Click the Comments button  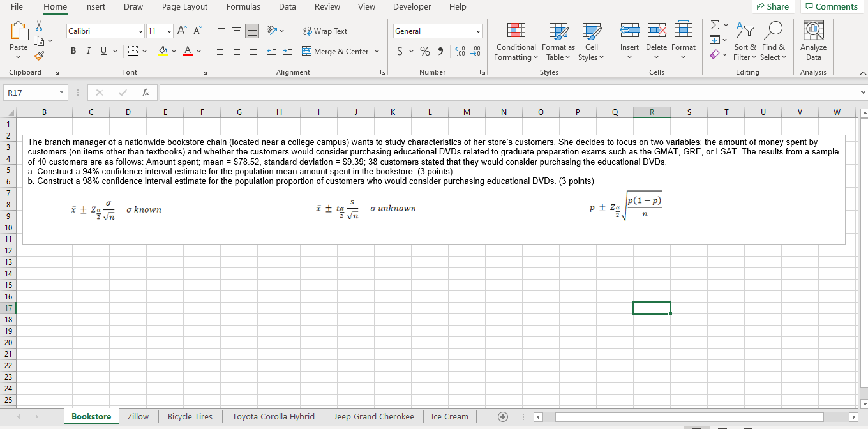[x=832, y=6]
